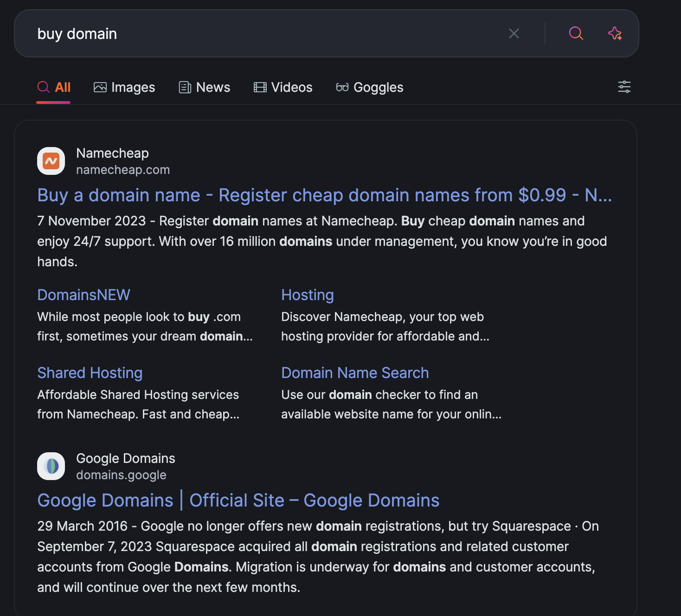681x616 pixels.
Task: Click the '29 March 2016' snippet description
Action: (318, 557)
